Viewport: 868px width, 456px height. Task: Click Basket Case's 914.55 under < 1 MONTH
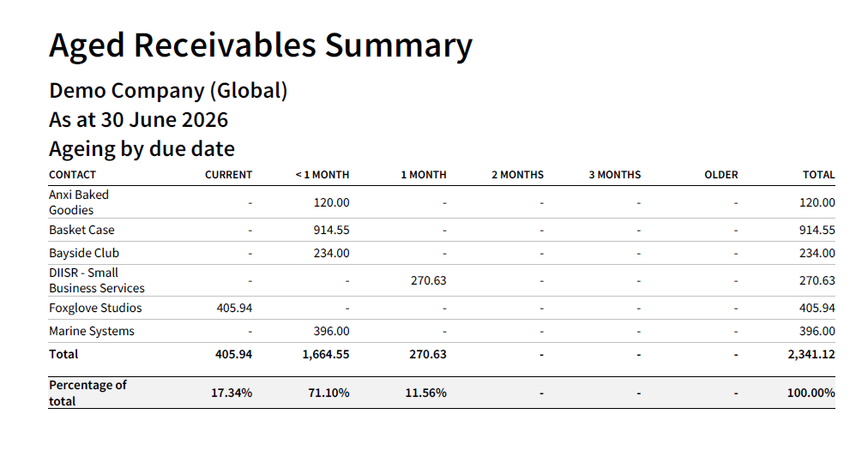pos(332,230)
